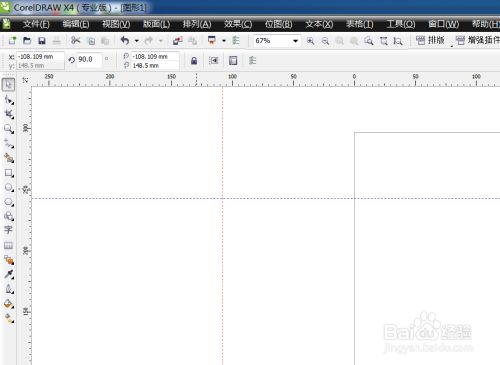Open a file with folder icon
Viewport: 500px width, 365px height.
pyautogui.click(x=27, y=41)
